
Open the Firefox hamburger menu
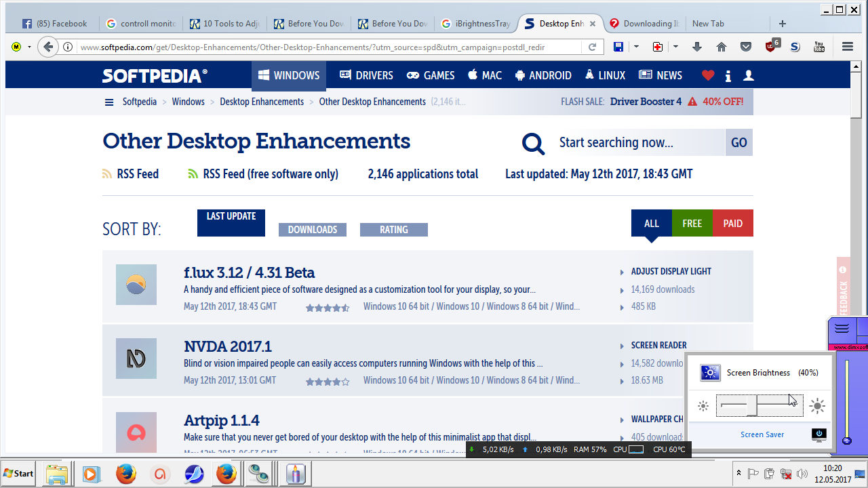[x=848, y=47]
